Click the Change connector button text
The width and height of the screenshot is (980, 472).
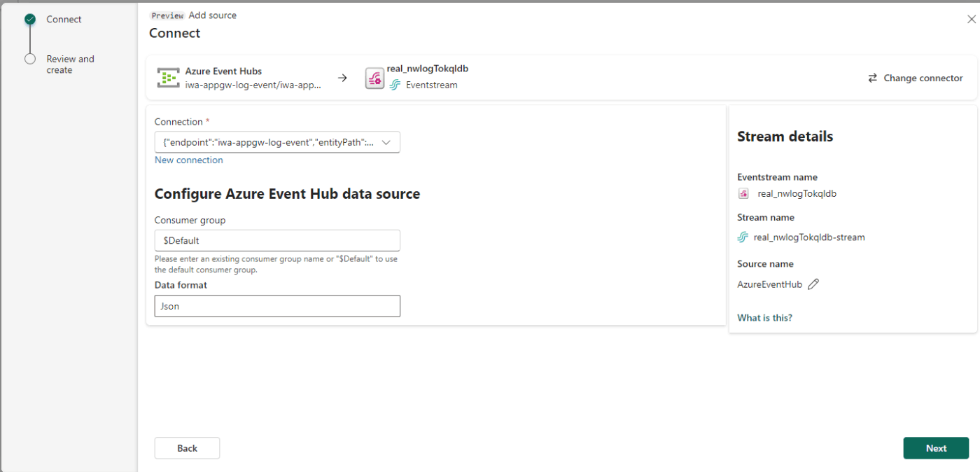click(x=923, y=78)
